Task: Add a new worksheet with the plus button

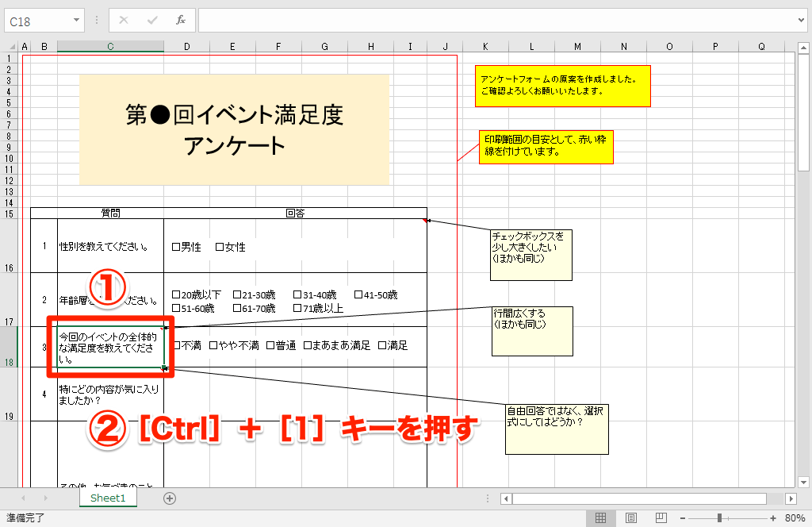Action: point(170,498)
